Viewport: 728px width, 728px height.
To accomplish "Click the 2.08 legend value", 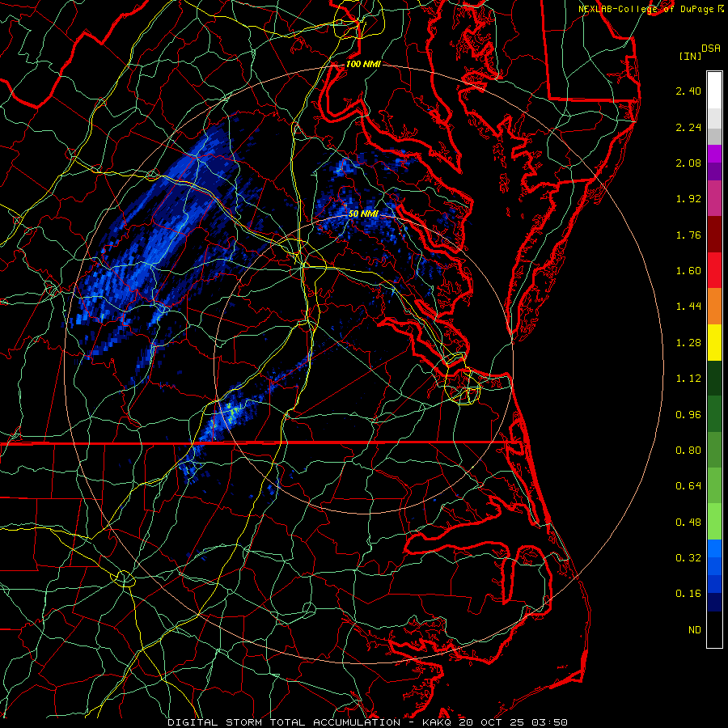I will [688, 163].
